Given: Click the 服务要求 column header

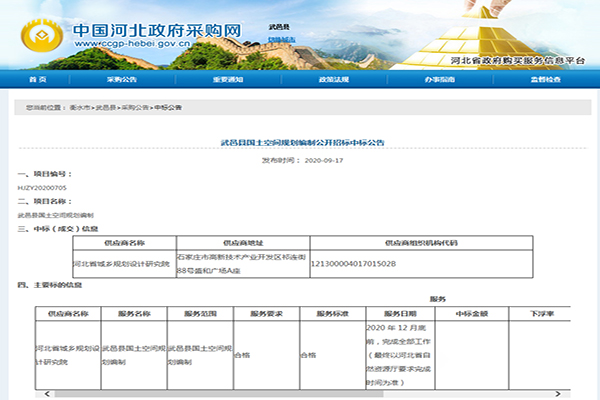Looking at the screenshot, I should (266, 314).
